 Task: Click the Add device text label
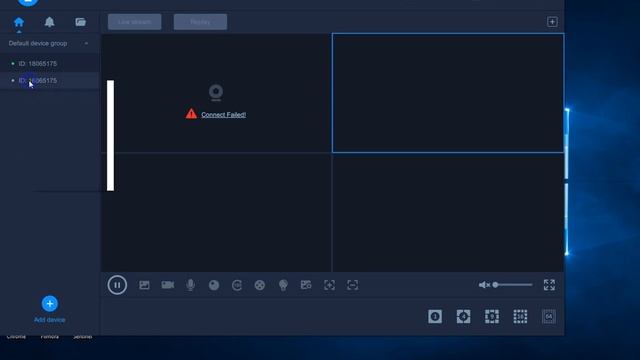49,320
